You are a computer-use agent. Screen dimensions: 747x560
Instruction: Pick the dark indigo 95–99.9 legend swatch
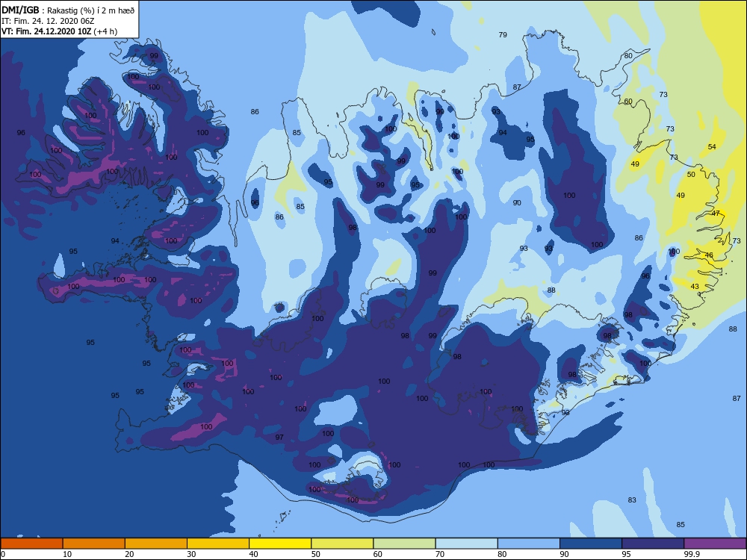click(x=653, y=544)
